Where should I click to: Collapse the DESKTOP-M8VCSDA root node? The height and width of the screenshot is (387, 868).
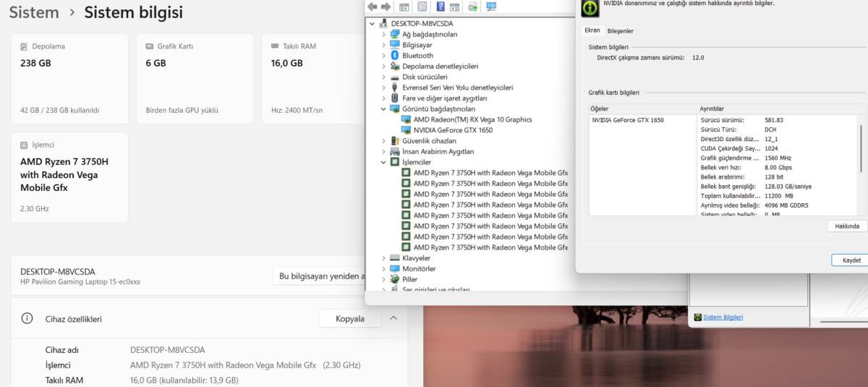tap(373, 24)
